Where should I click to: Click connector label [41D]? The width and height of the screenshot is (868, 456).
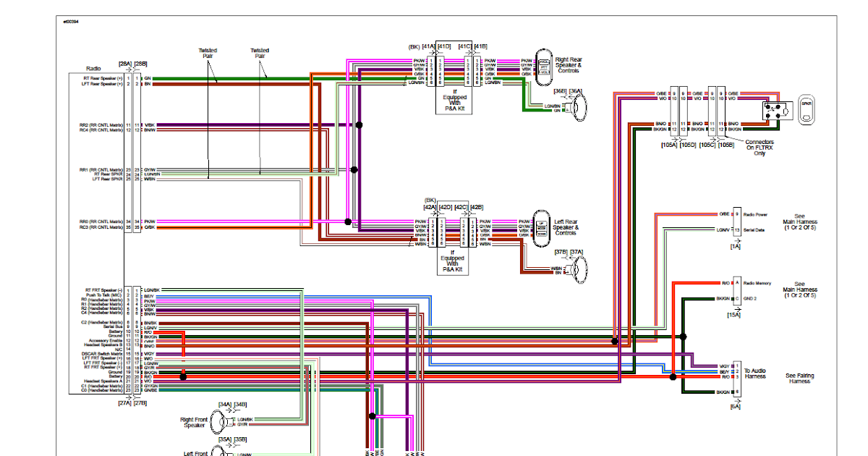point(444,47)
